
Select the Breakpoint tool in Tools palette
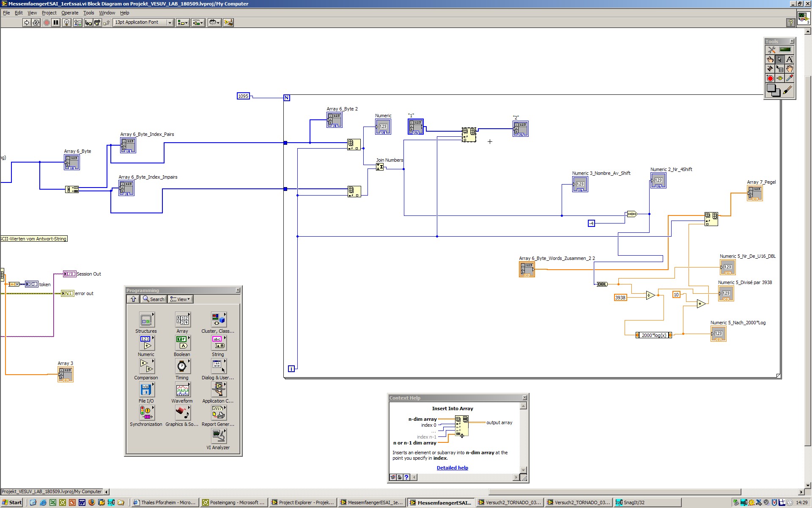(x=770, y=78)
